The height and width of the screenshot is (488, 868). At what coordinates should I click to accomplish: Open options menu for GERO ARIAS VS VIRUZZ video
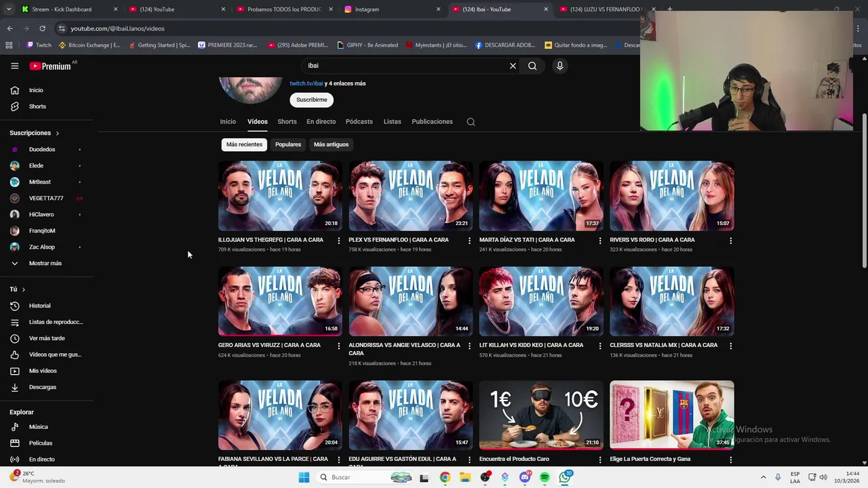click(x=338, y=346)
